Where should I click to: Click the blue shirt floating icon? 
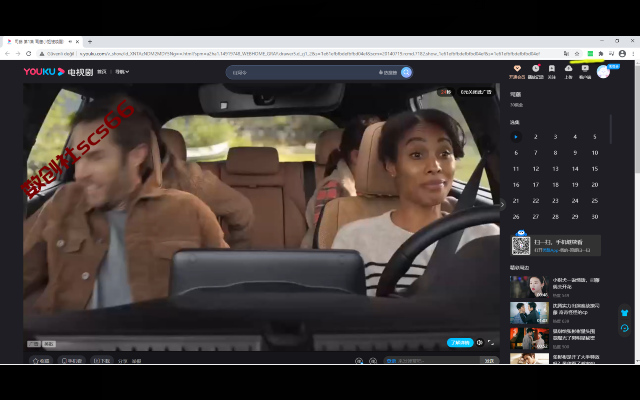point(624,313)
